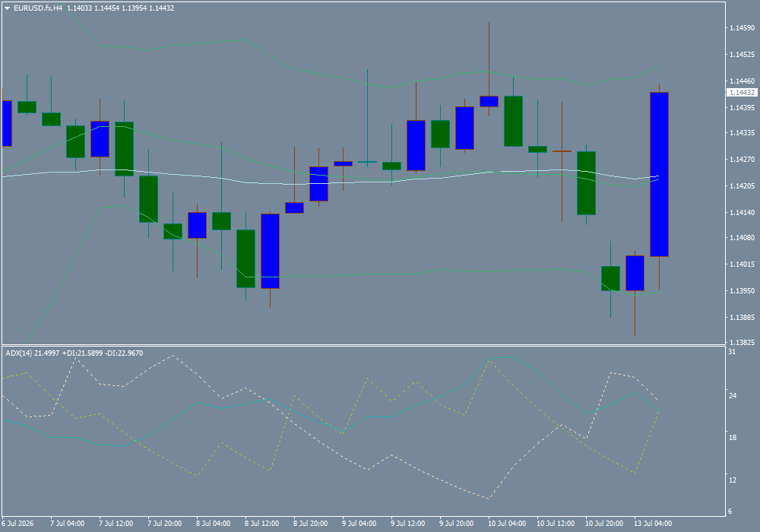Screen dimensions: 760x532
Task: Click price level 1.14205 on the axis
Action: tap(742, 186)
